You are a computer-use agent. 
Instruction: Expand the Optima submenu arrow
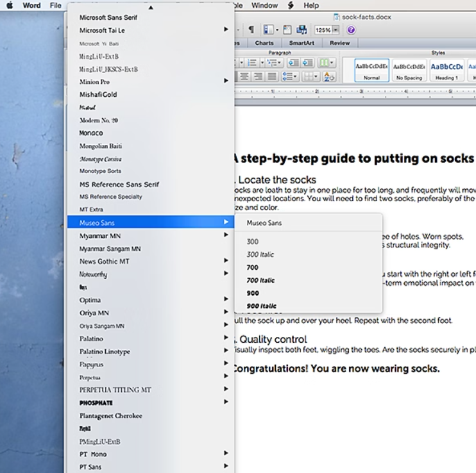click(226, 299)
